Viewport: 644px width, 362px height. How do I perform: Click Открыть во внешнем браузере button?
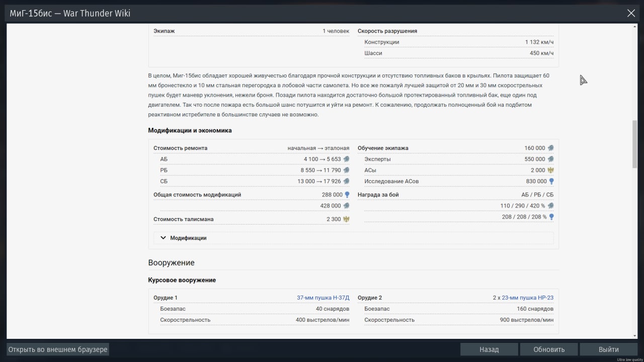tap(58, 349)
